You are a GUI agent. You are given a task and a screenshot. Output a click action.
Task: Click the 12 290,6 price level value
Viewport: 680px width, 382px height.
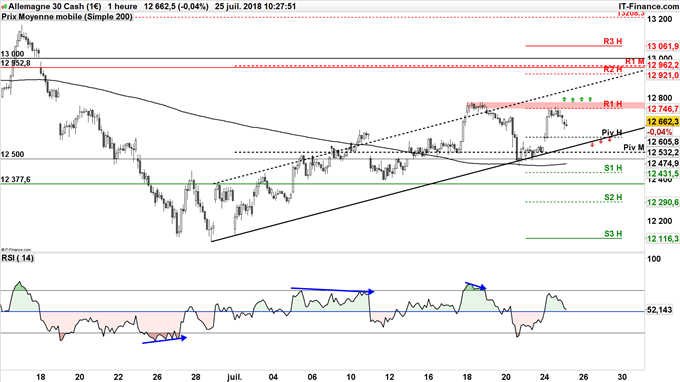pos(663,202)
